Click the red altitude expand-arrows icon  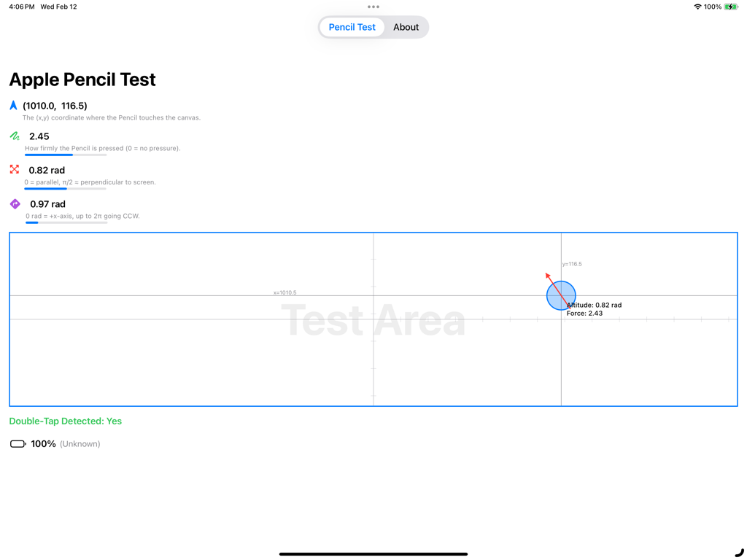pyautogui.click(x=14, y=170)
